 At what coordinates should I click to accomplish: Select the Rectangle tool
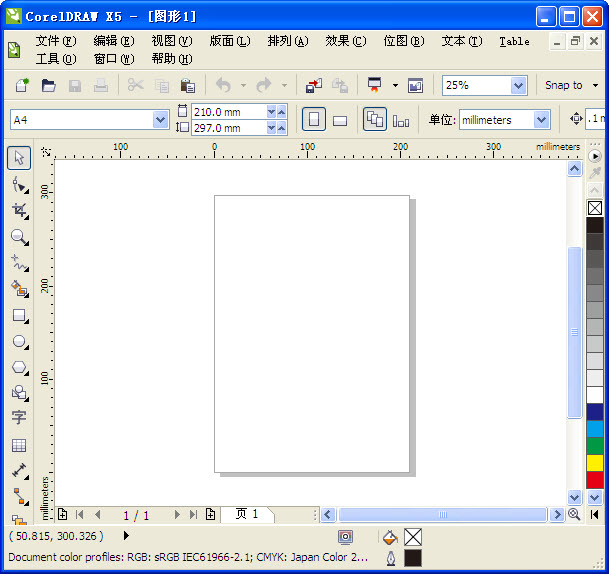(x=19, y=315)
